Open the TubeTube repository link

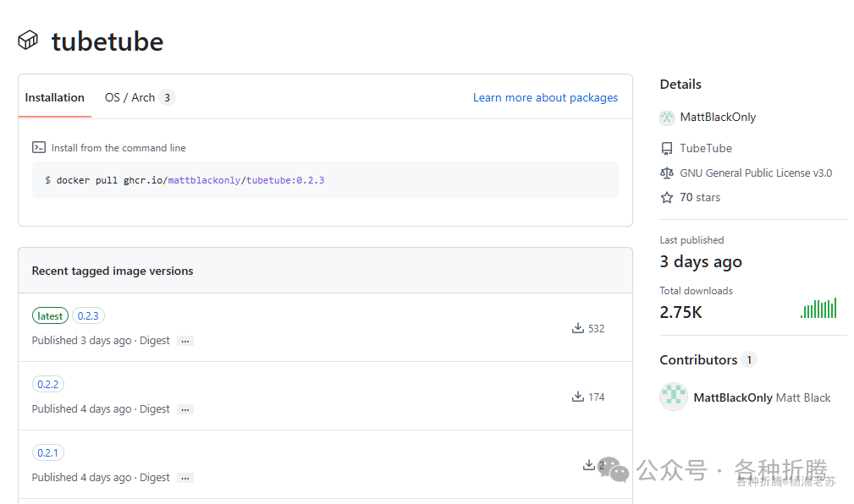point(706,148)
